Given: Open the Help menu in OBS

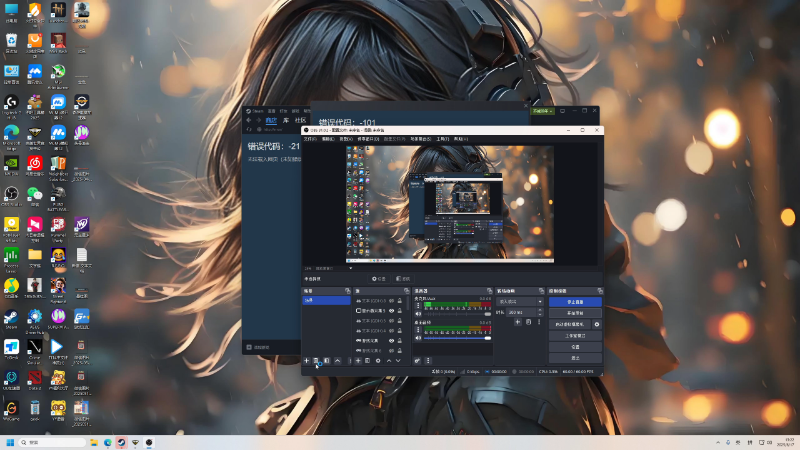Looking at the screenshot, I should click(x=461, y=139).
